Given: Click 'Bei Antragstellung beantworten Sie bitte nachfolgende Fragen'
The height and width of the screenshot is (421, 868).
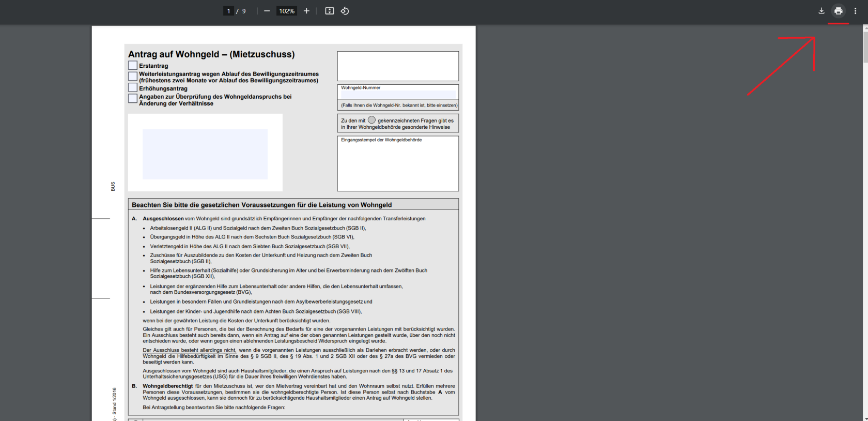Looking at the screenshot, I should click(x=214, y=408).
